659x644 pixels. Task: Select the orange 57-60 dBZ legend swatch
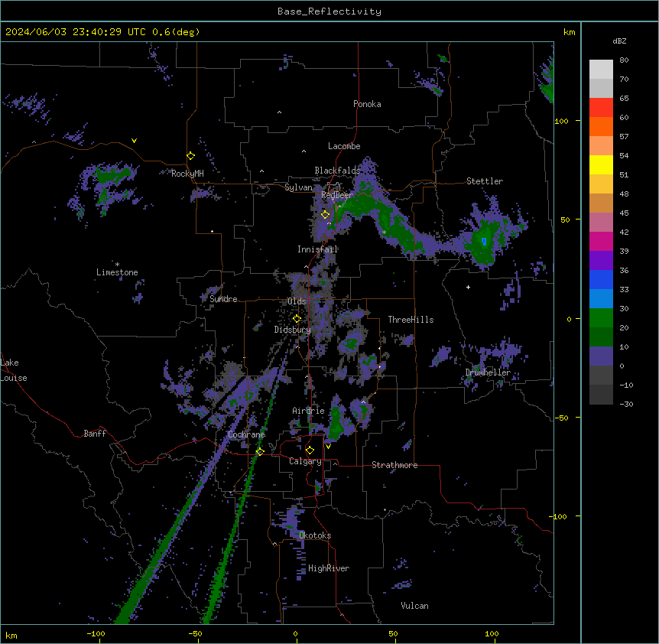tap(601, 126)
